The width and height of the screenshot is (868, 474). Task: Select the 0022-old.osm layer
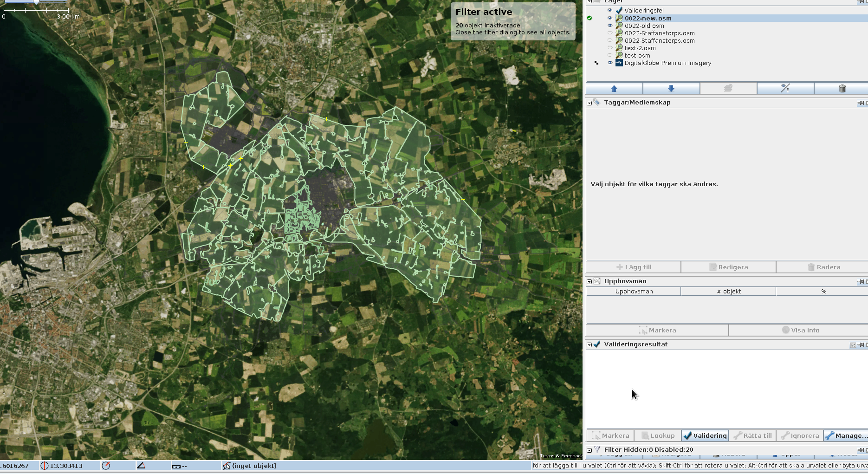[x=644, y=26]
